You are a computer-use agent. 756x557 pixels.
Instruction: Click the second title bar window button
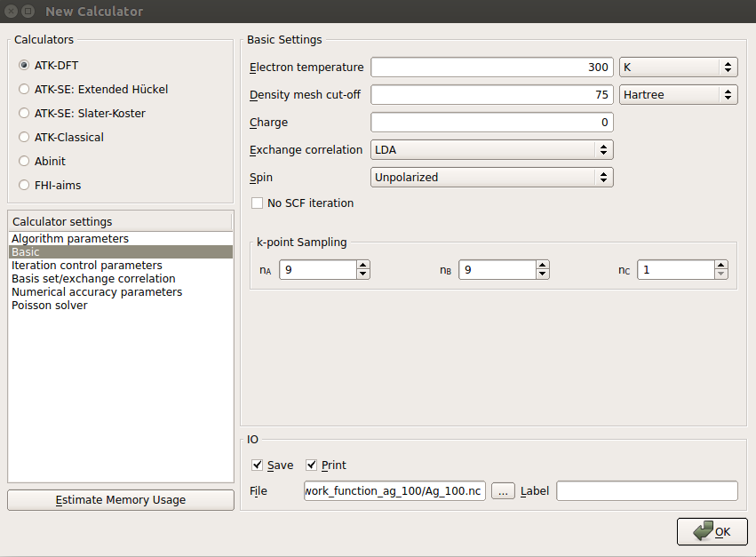click(x=28, y=11)
